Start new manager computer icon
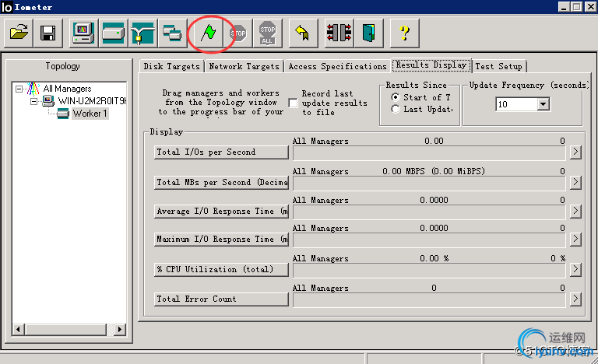598x364 pixels. pyautogui.click(x=83, y=33)
